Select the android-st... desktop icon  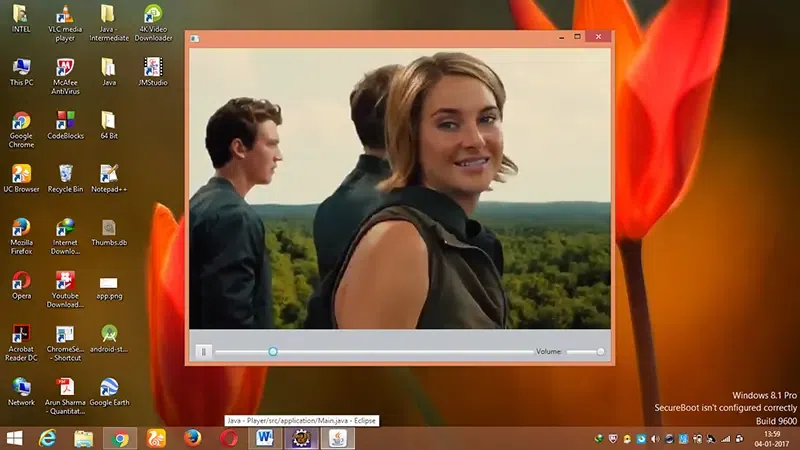109,339
